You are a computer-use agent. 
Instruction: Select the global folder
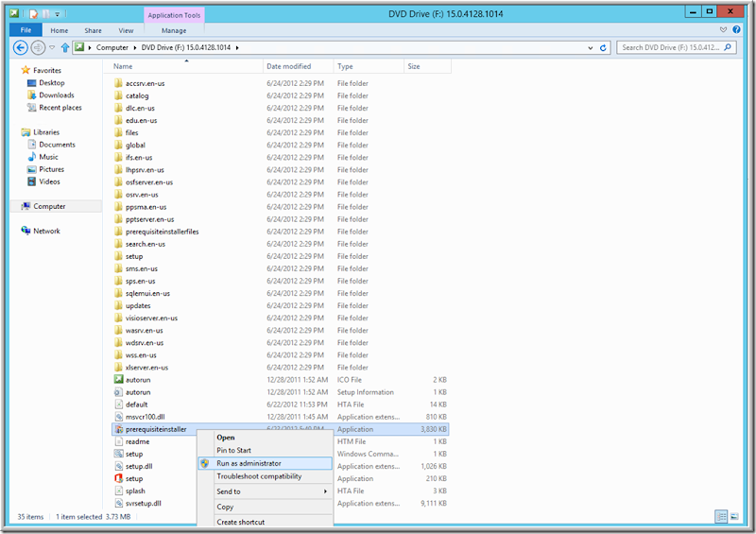click(135, 146)
